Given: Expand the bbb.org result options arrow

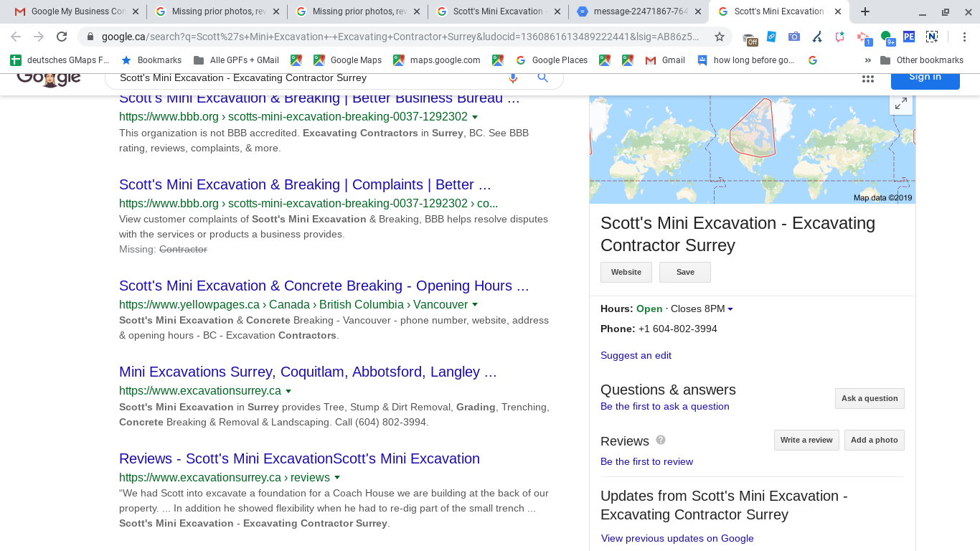Looking at the screenshot, I should coord(475,117).
